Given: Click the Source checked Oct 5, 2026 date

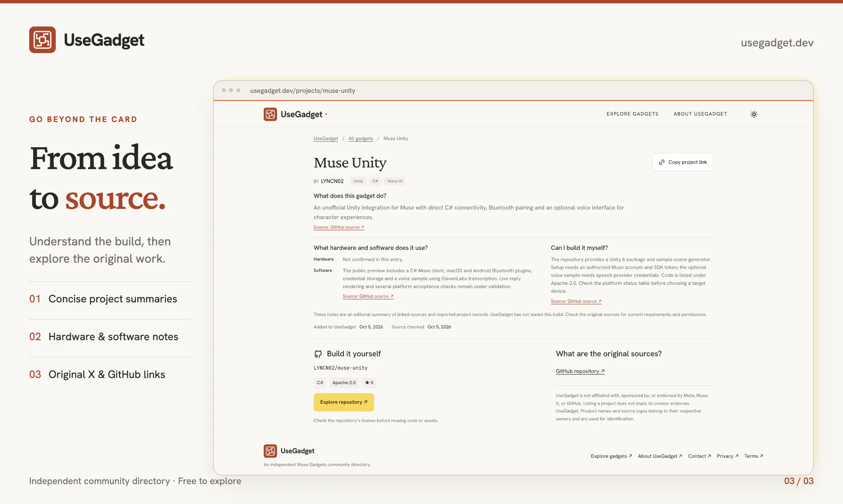Looking at the screenshot, I should [x=421, y=327].
